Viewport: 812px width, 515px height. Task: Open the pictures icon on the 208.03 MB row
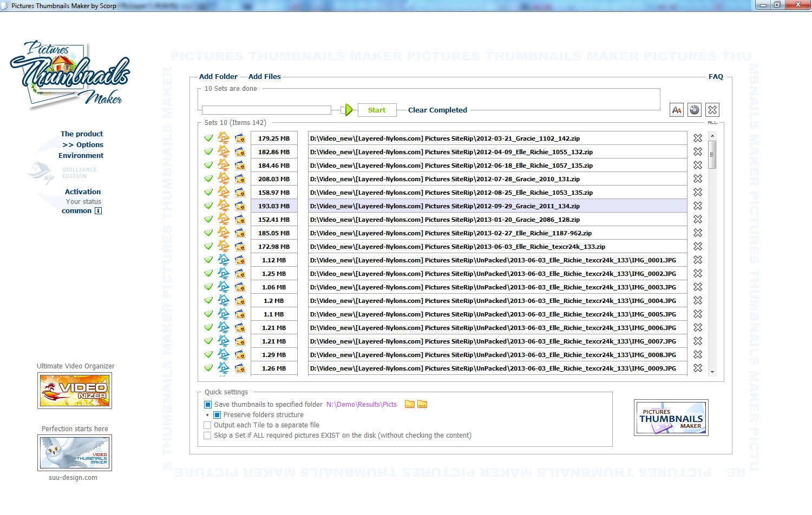[240, 179]
